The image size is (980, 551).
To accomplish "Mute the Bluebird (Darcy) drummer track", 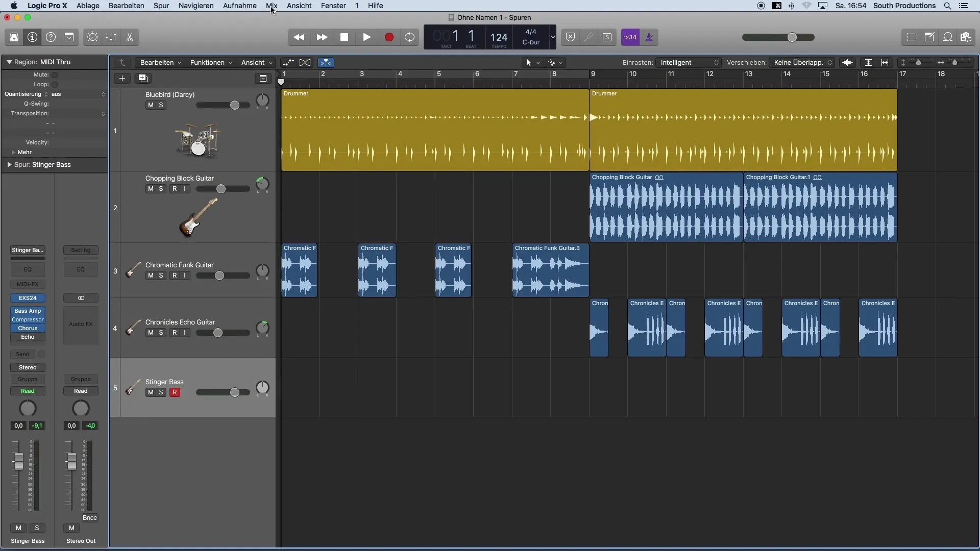I will [x=151, y=105].
